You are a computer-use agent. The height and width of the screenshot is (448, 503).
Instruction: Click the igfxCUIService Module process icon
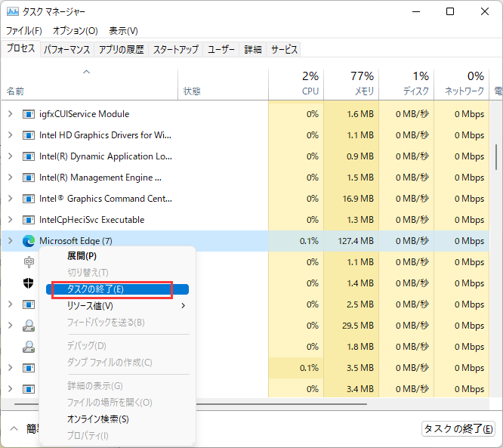tap(29, 114)
